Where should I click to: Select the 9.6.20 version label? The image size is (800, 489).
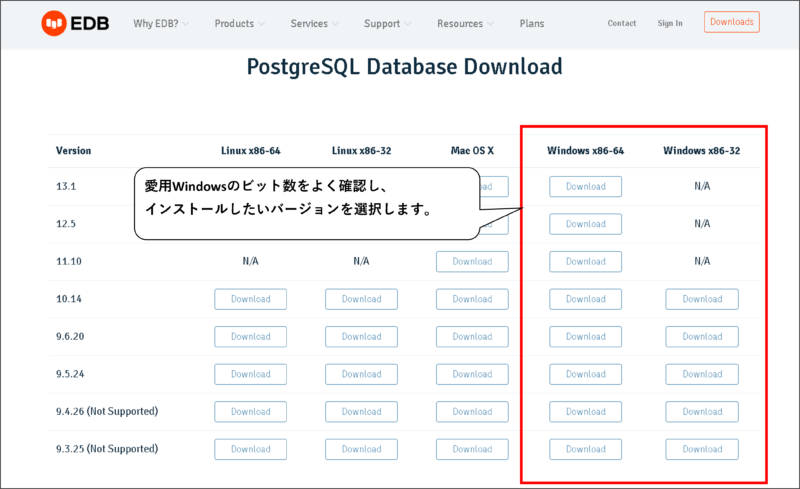tap(70, 336)
